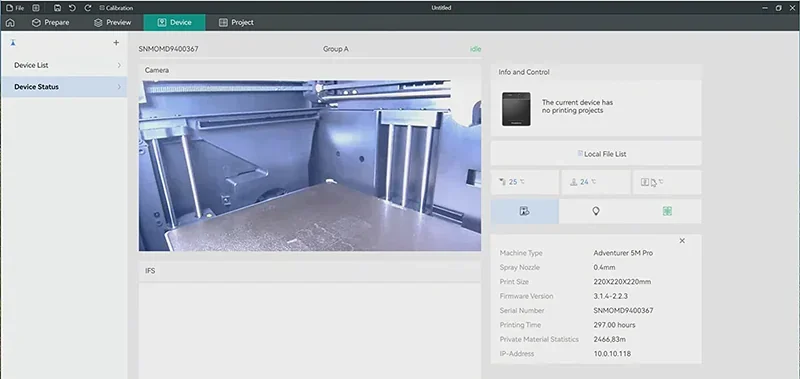The width and height of the screenshot is (800, 379).
Task: Open Device List in the sidebar
Action: [x=64, y=65]
